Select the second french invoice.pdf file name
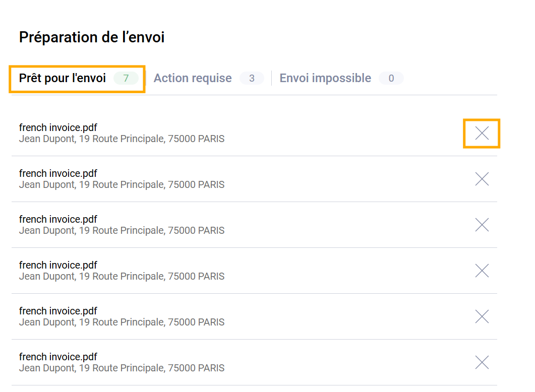The image size is (535, 392). [58, 173]
